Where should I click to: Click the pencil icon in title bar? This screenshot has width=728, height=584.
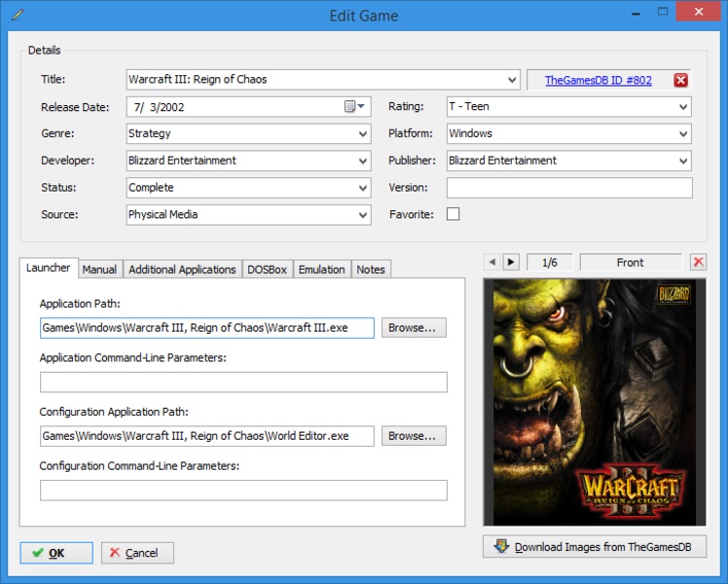tap(17, 15)
